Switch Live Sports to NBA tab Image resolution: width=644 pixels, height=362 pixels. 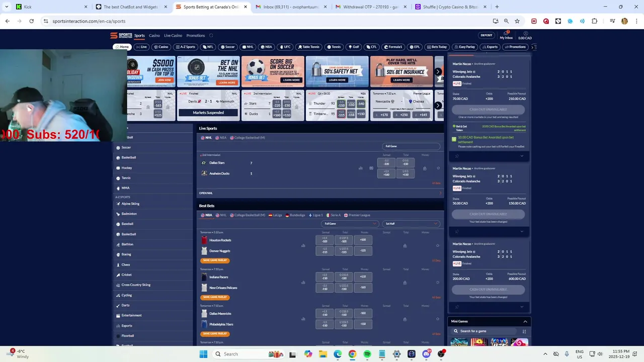(221, 138)
